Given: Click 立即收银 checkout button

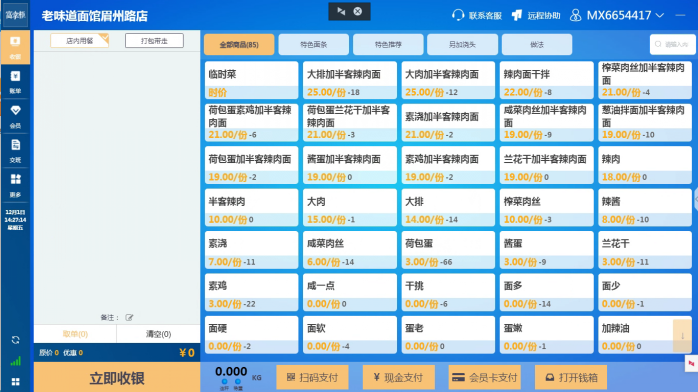Looking at the screenshot, I should pos(117,378).
